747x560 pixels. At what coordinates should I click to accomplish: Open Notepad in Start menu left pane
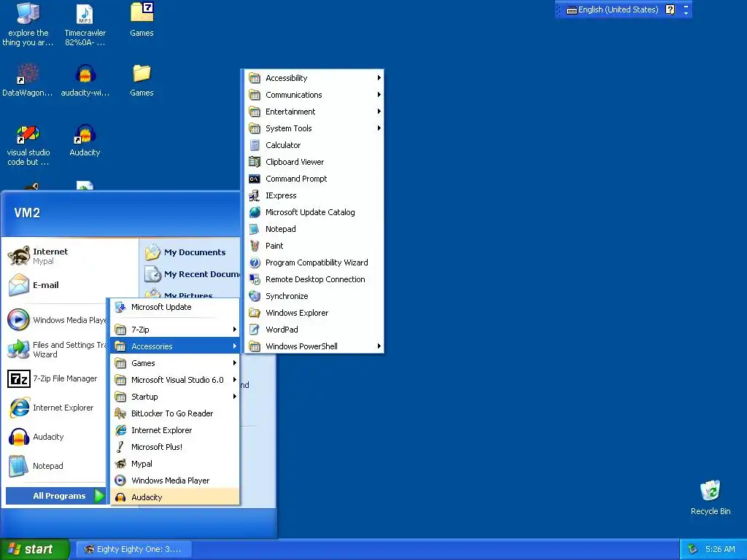point(55,466)
